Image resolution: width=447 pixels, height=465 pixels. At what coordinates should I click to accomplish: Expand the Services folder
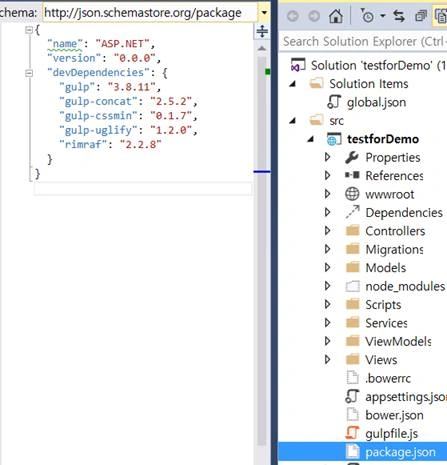pos(328,322)
